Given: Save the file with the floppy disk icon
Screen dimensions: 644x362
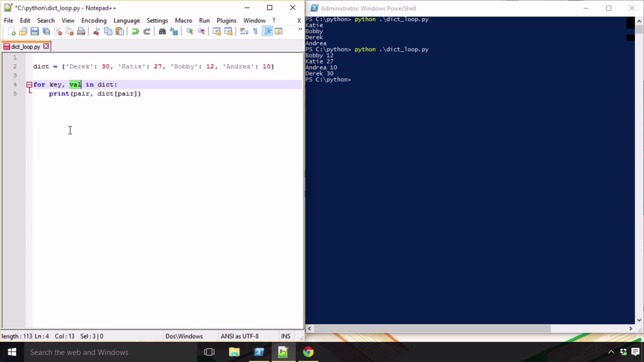Looking at the screenshot, I should click(35, 31).
